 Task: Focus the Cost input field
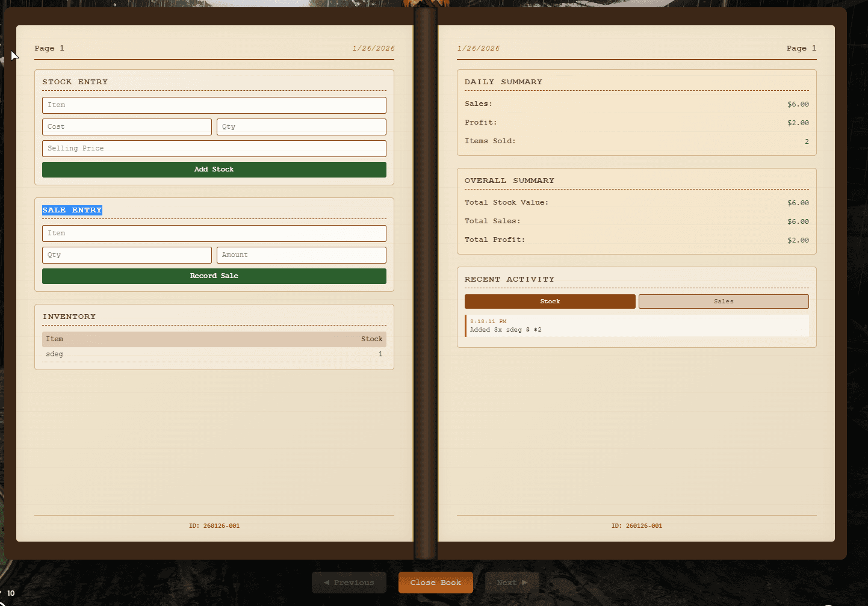pos(126,127)
